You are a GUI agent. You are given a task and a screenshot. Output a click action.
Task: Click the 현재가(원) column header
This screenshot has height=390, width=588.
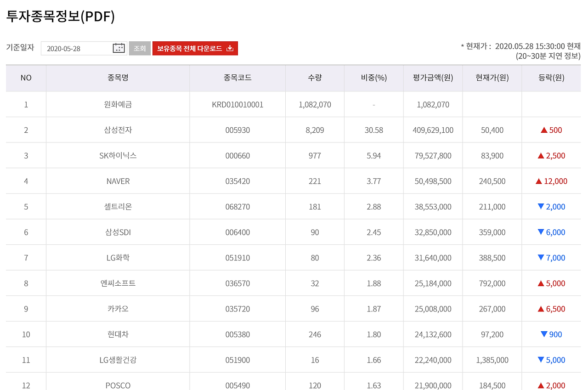[x=492, y=78]
